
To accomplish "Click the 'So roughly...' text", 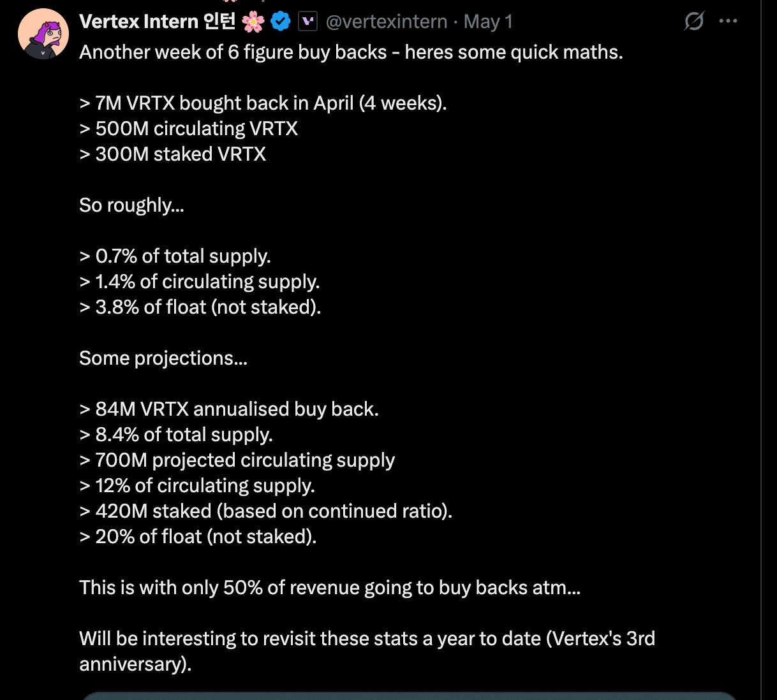I will (x=131, y=205).
